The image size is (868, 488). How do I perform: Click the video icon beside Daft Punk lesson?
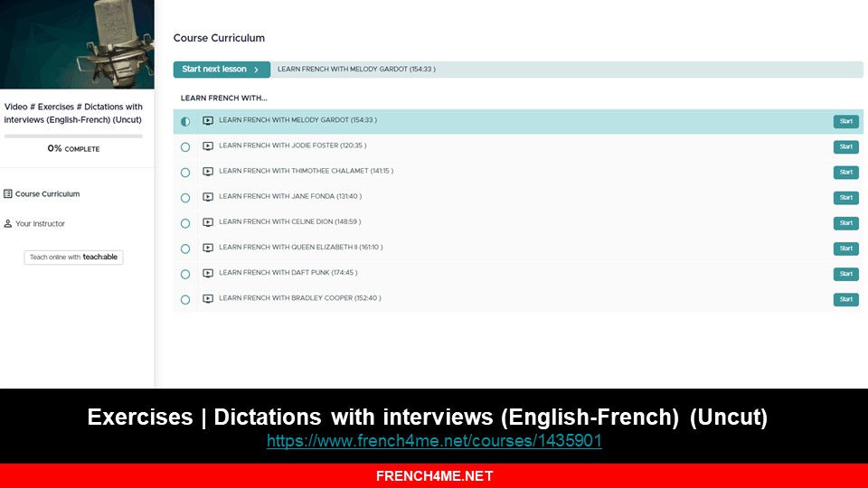[208, 273]
